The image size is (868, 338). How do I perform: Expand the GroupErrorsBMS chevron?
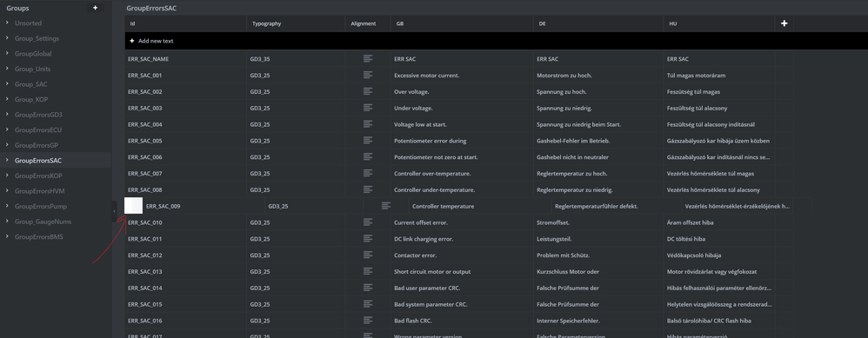7,236
